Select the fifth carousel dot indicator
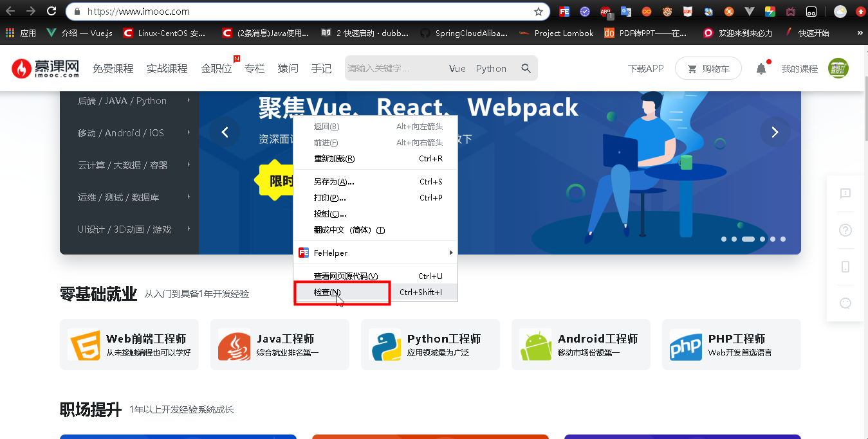Viewport: 868px width, 439px height. [772, 238]
